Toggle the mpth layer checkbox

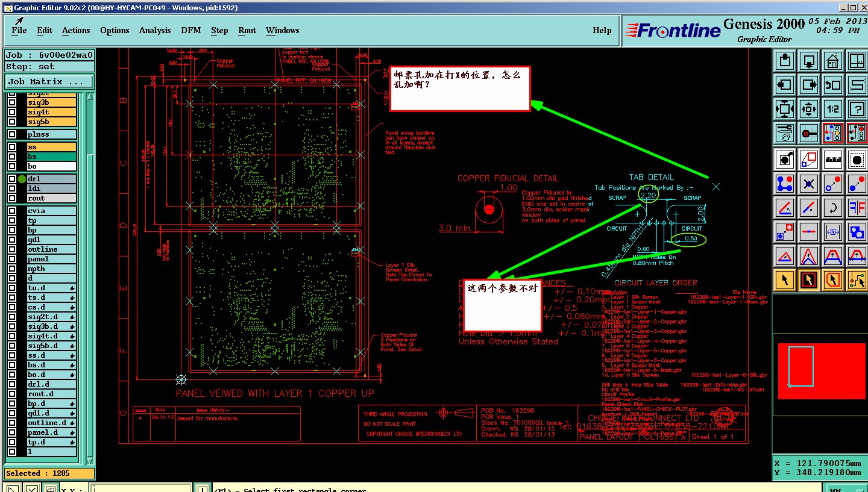pyautogui.click(x=12, y=269)
